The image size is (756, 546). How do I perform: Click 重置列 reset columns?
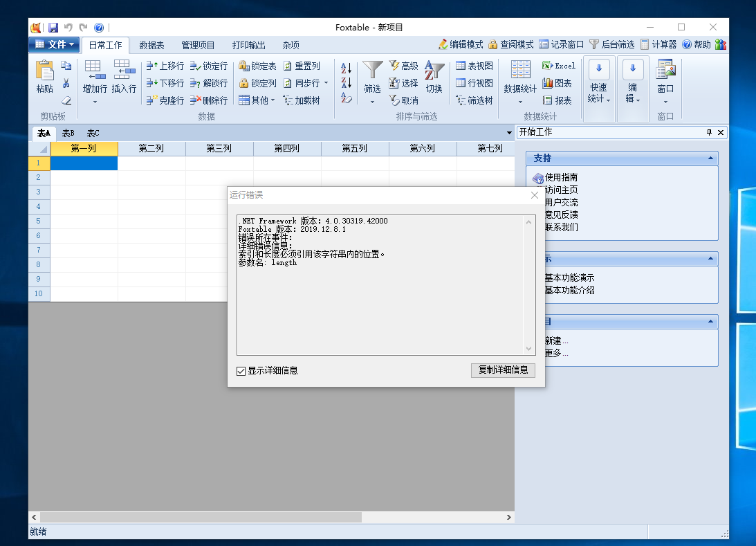tap(302, 66)
